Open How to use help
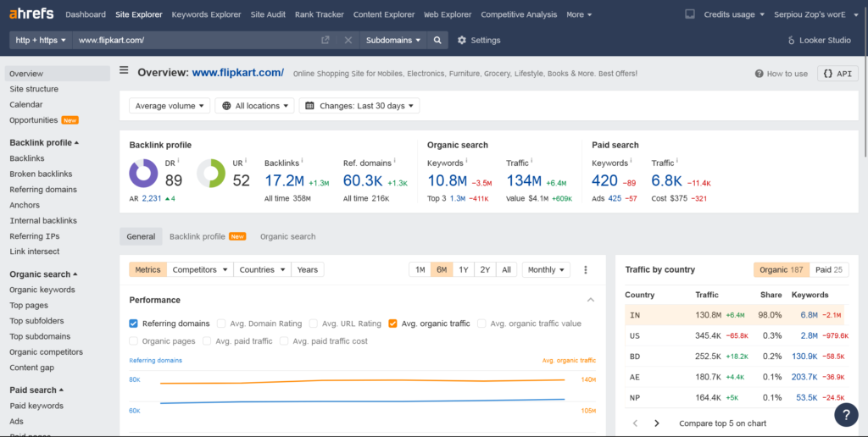This screenshot has height=437, width=868. tap(781, 74)
